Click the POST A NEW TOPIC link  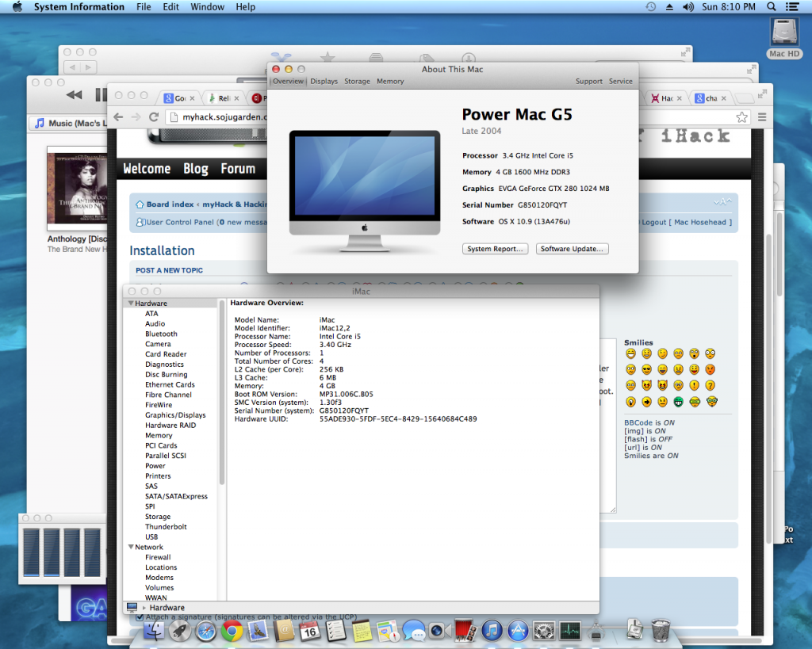coord(170,270)
